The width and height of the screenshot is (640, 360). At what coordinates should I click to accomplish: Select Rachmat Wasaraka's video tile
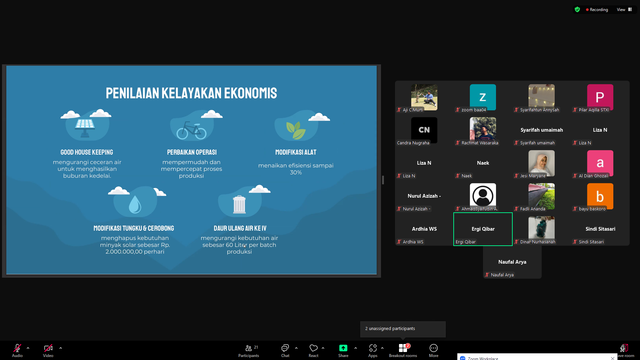483,130
